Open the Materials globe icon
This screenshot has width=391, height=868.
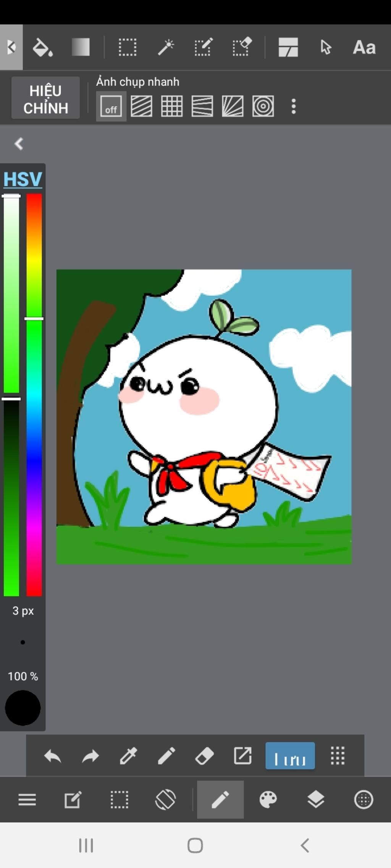click(364, 799)
